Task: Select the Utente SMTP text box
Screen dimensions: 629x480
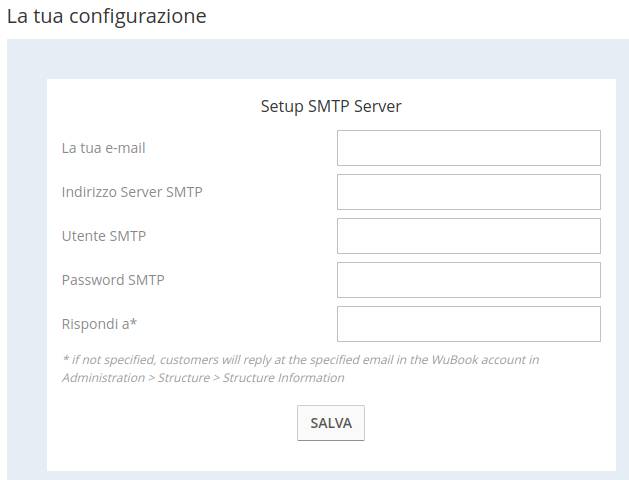Action: click(469, 236)
